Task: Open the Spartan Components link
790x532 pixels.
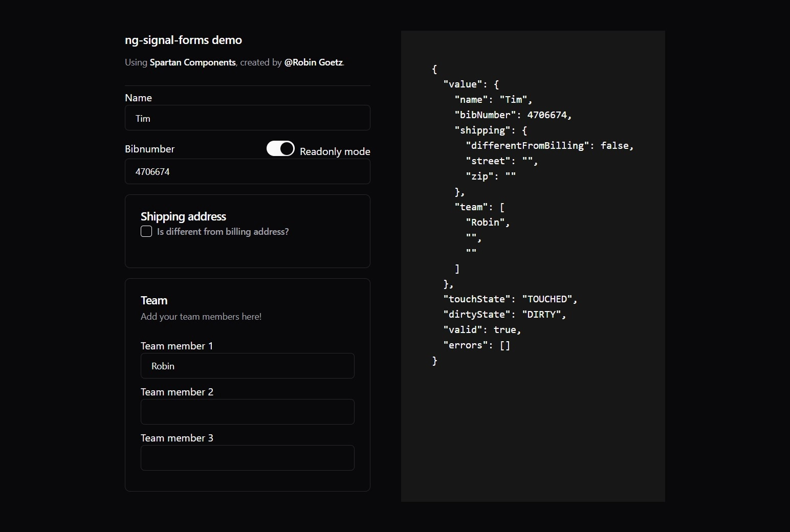Action: pos(193,62)
